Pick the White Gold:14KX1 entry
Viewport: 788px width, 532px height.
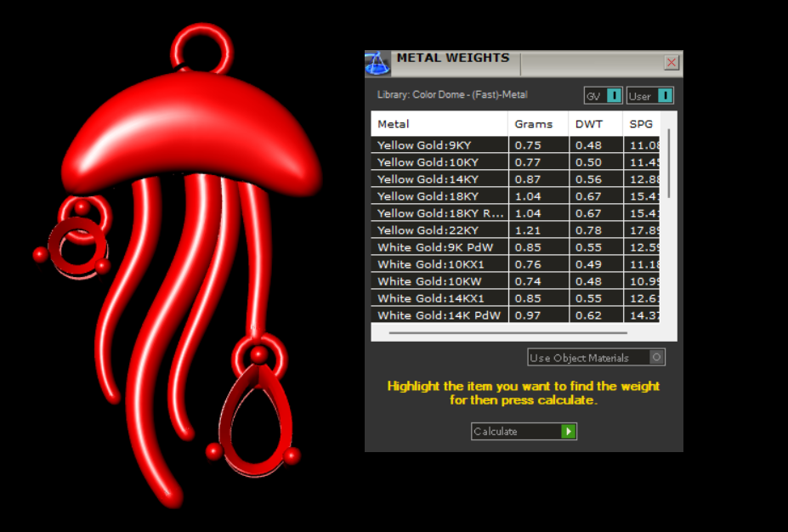click(x=515, y=298)
